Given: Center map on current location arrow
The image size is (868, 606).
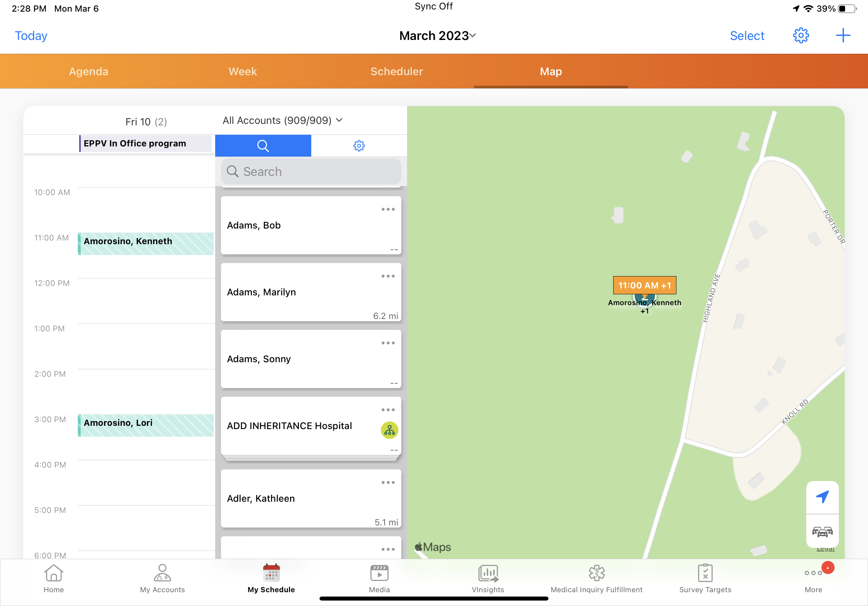Looking at the screenshot, I should pos(822,497).
